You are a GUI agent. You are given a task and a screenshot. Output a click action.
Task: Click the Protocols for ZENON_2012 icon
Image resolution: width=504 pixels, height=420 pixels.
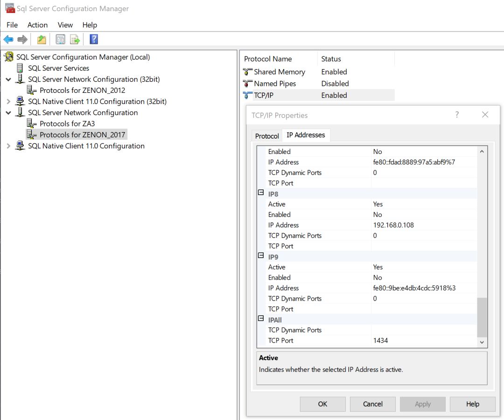[x=32, y=90]
